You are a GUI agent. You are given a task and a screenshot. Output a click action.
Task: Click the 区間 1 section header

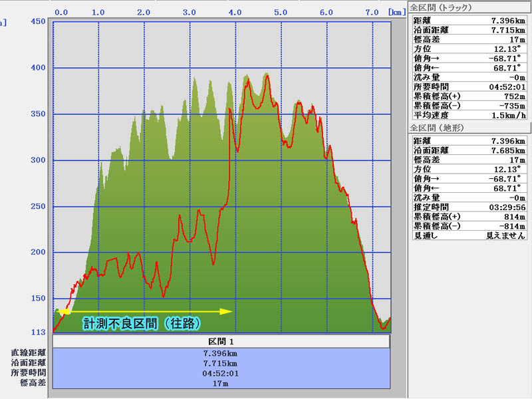[x=221, y=341]
